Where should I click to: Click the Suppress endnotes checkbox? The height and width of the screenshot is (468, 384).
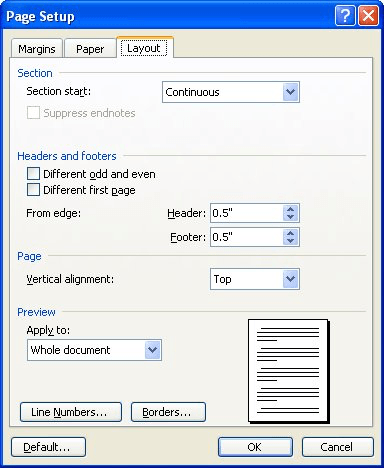33,113
